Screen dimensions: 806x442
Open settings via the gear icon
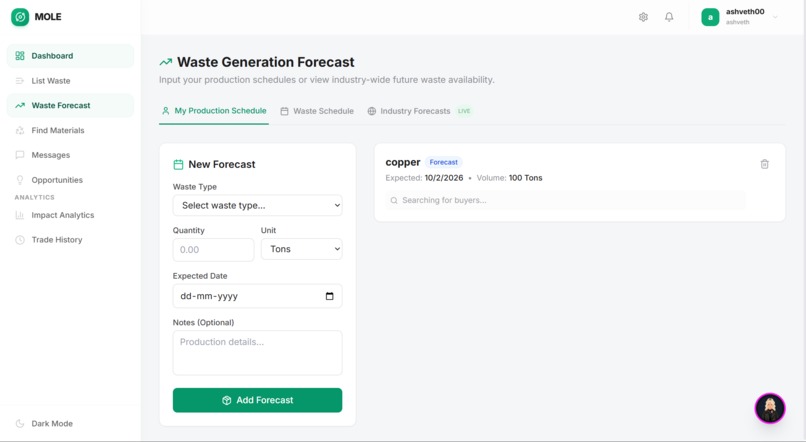[x=643, y=17]
